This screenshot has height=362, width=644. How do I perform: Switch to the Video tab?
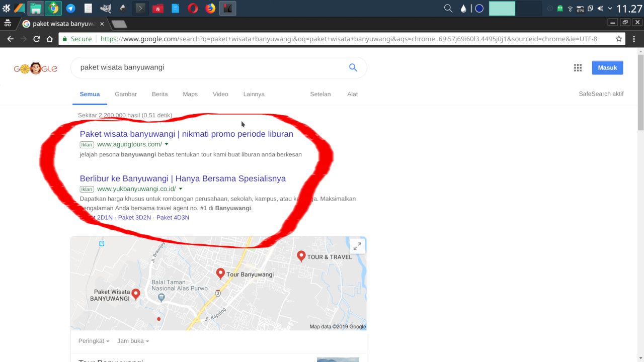[x=220, y=94]
